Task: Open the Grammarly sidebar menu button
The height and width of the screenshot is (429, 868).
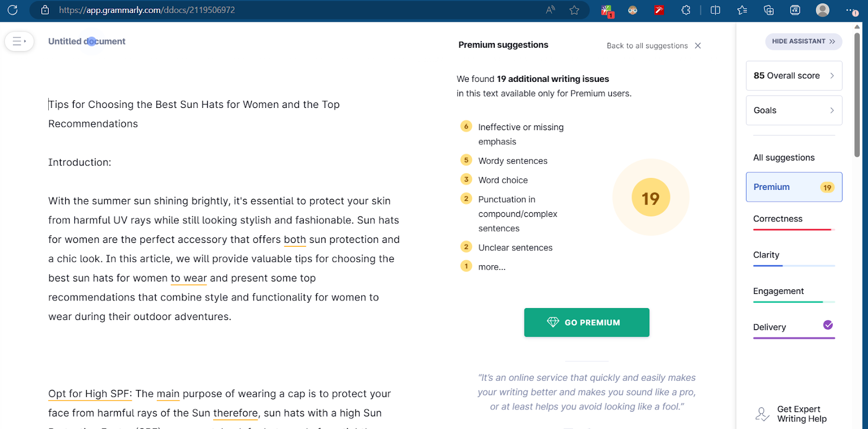Action: (x=20, y=41)
